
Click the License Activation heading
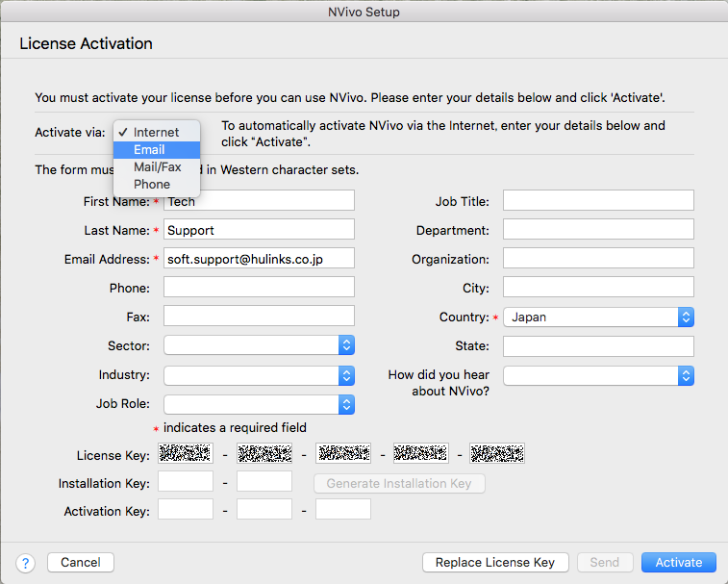point(86,43)
